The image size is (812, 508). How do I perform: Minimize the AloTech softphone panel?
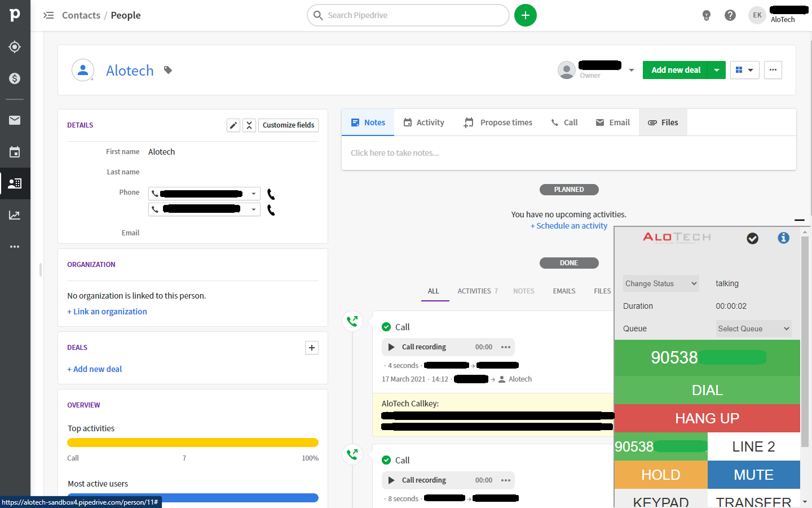point(799,220)
